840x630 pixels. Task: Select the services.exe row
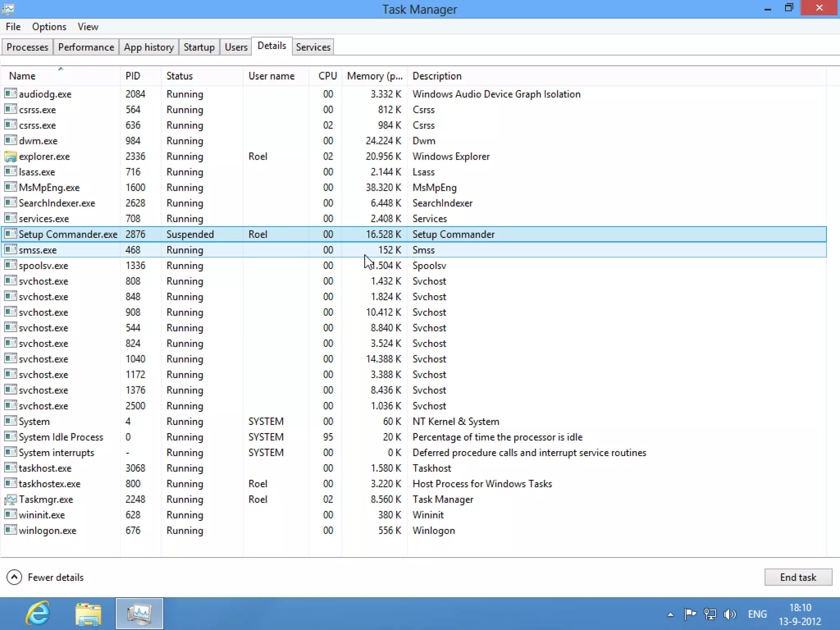pos(414,219)
